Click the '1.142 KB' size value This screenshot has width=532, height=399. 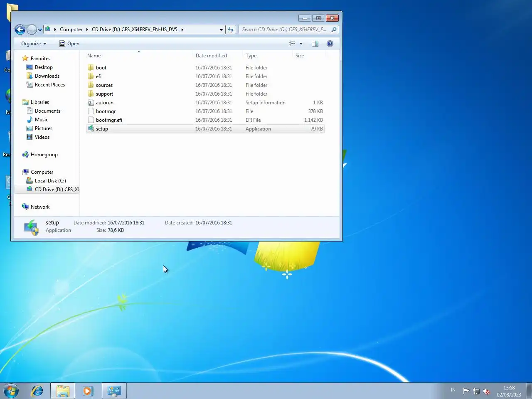[x=313, y=120]
